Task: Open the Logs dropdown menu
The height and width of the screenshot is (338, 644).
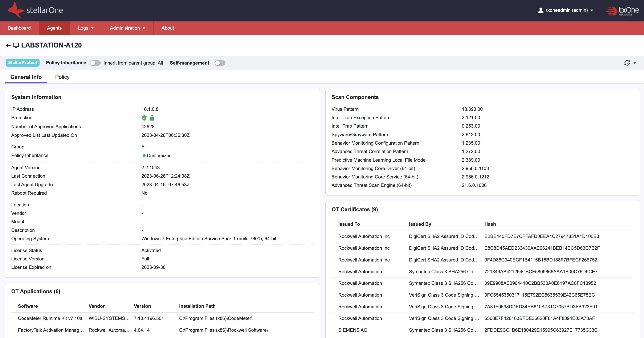Action: click(x=86, y=28)
